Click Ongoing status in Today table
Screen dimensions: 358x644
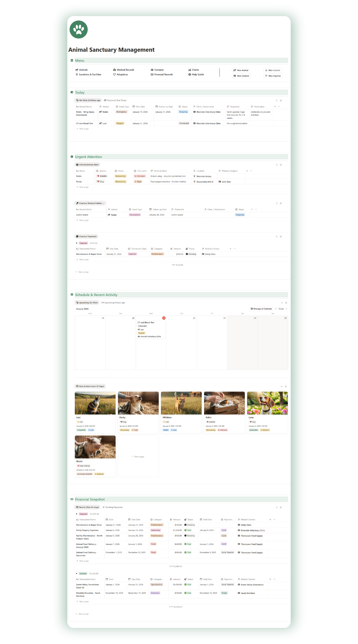pos(183,112)
